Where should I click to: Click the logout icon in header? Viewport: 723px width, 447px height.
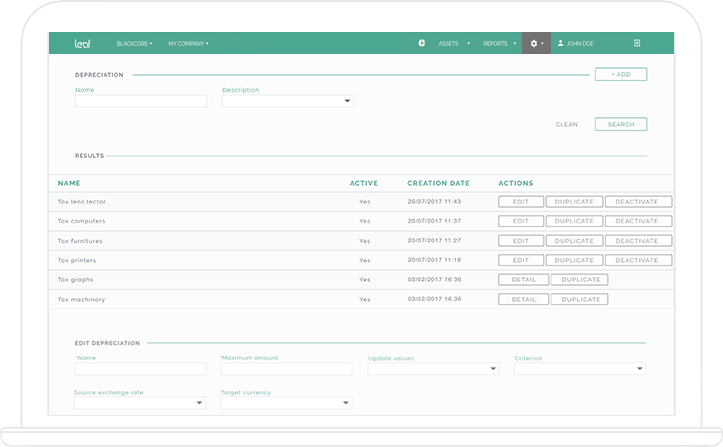point(637,43)
